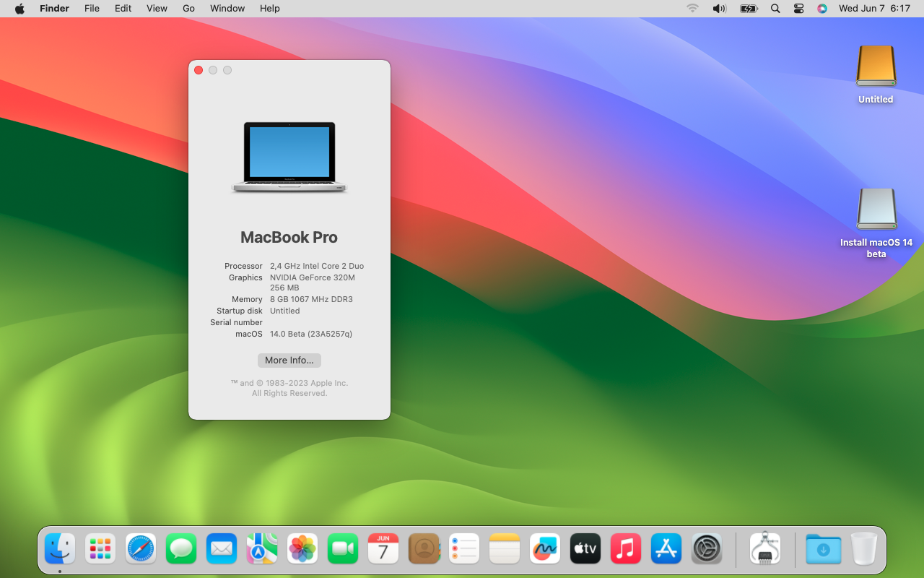Open the Help menu
924x578 pixels.
[269, 9]
